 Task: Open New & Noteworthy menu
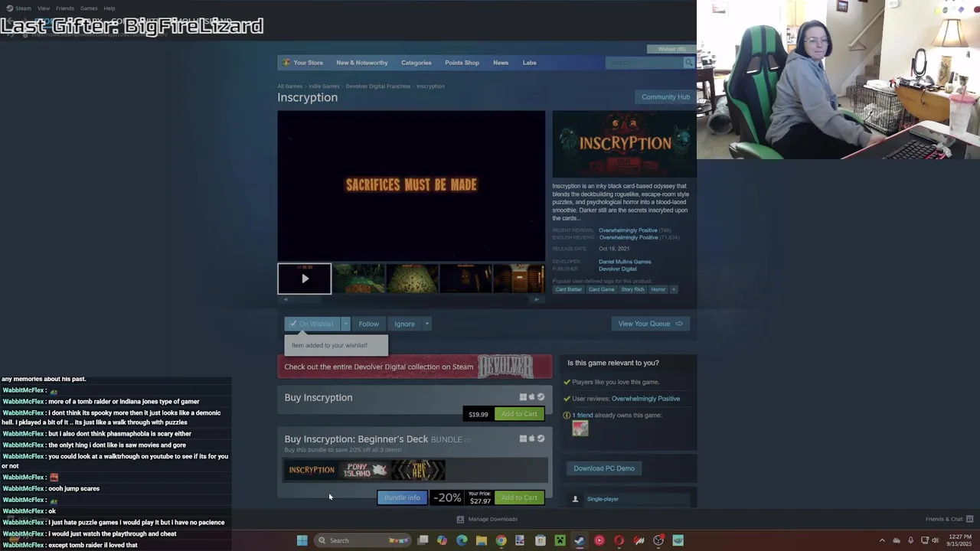coord(361,63)
